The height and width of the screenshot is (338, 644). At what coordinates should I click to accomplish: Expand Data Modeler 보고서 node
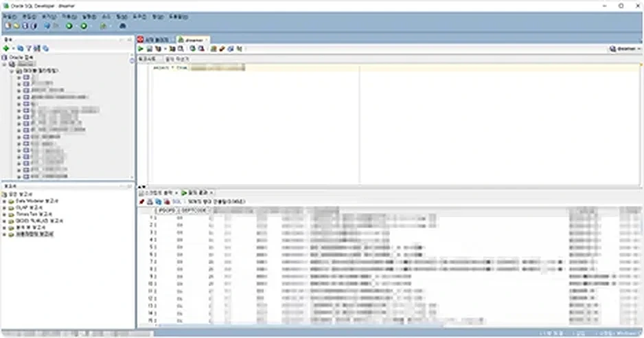click(5, 201)
